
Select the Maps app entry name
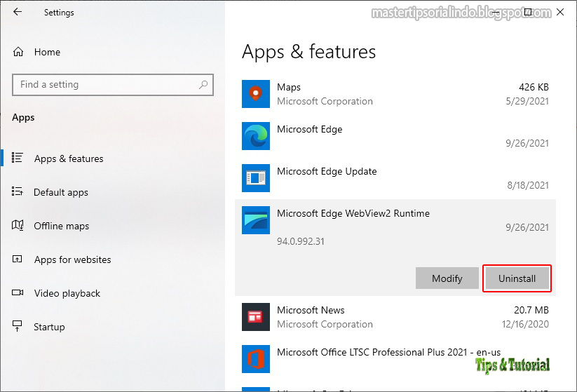289,87
